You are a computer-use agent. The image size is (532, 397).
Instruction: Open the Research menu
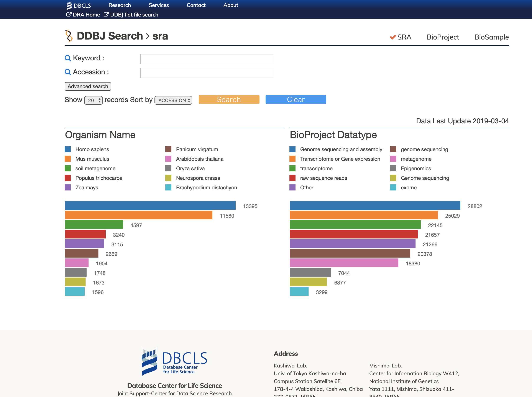[x=120, y=5]
